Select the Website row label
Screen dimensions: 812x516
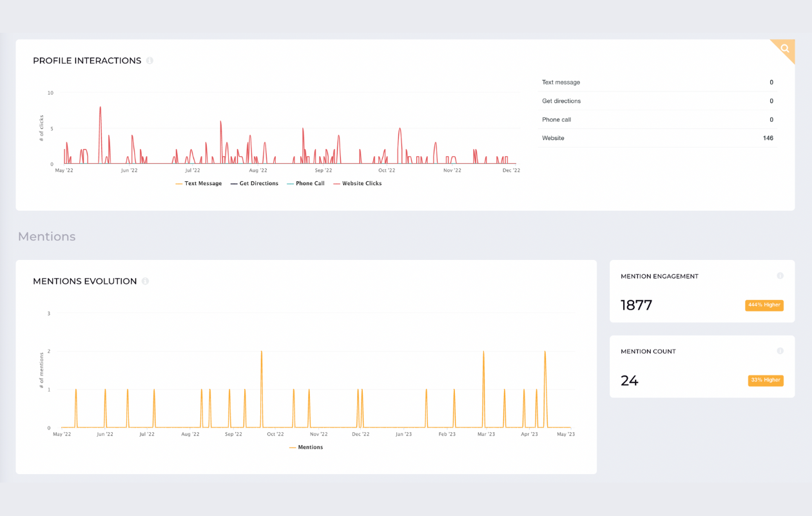coord(553,139)
